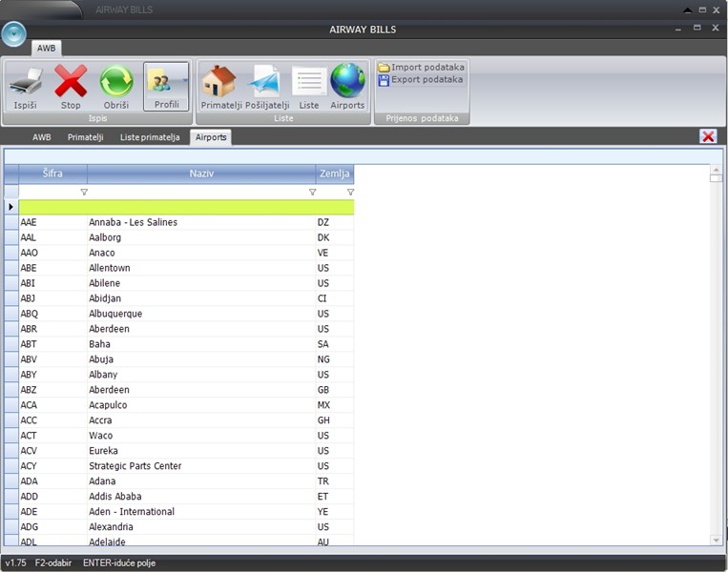Open the Liste list icon
Screen dimensions: 728x572
[309, 82]
